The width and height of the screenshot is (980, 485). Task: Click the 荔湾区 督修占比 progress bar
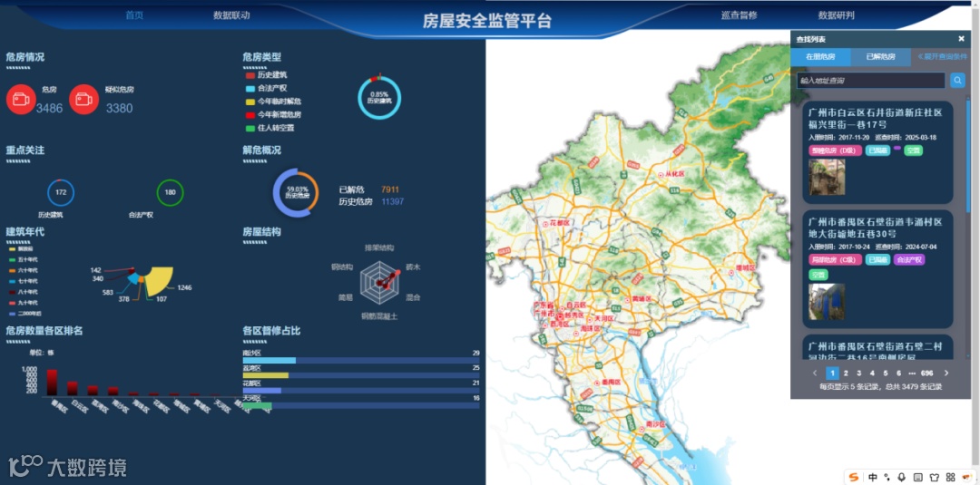click(x=360, y=375)
